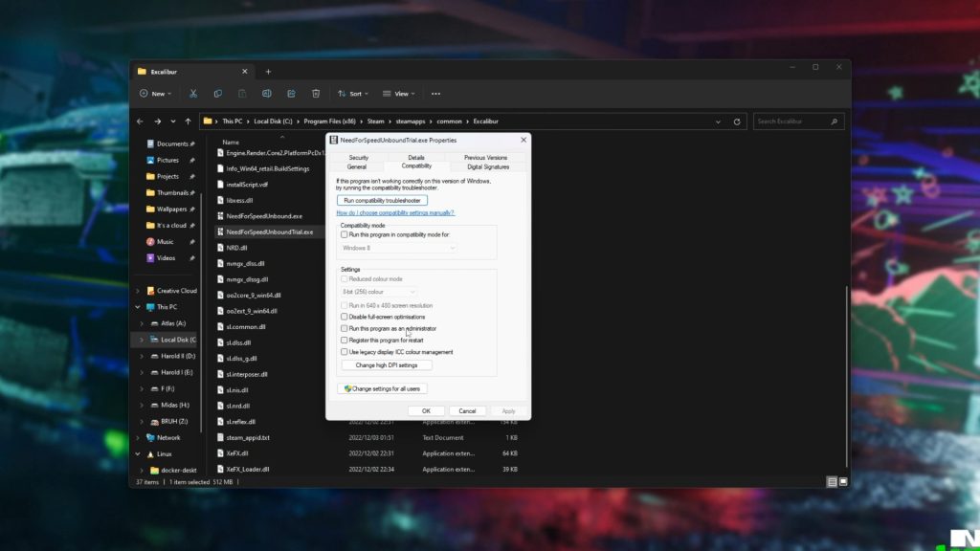
Task: Expand Atlas (A:) drive node
Action: (142, 323)
